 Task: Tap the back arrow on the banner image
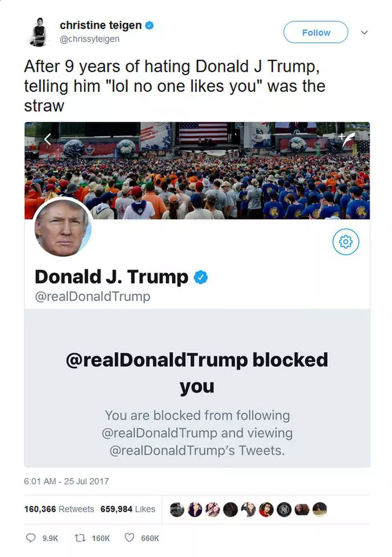tap(47, 139)
